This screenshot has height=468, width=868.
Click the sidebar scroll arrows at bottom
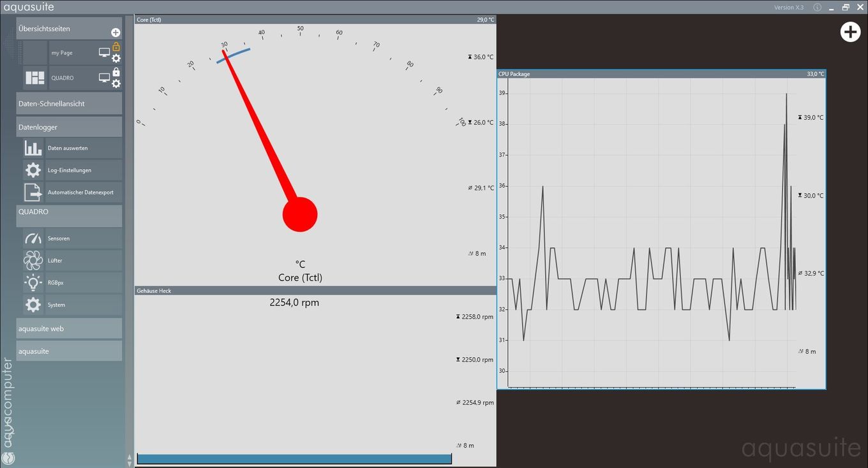[130, 460]
